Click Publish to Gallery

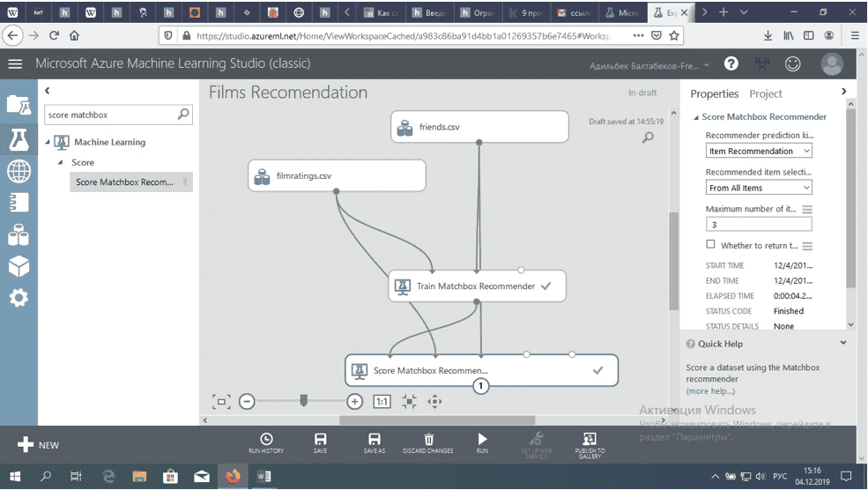(x=590, y=445)
